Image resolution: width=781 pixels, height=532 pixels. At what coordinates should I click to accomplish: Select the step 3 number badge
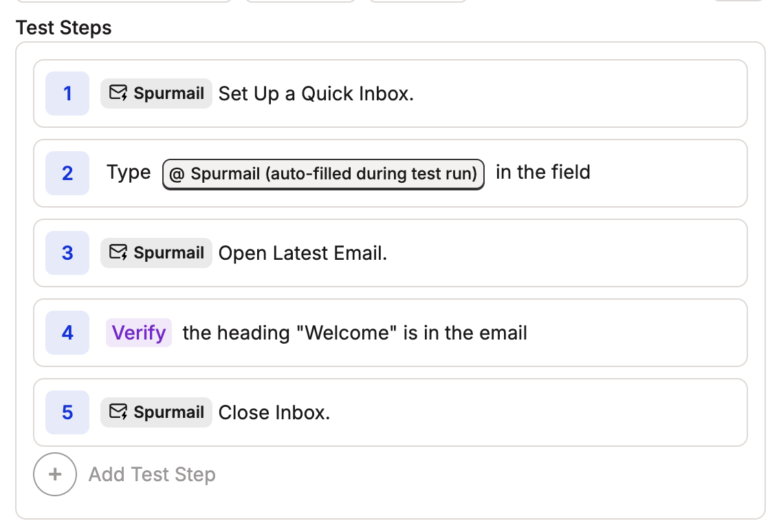pyautogui.click(x=67, y=253)
